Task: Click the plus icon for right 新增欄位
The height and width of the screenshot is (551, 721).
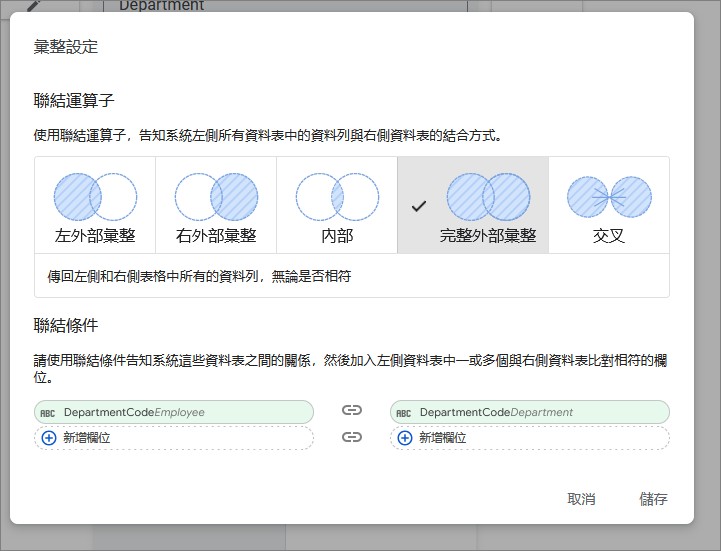Action: click(x=405, y=438)
